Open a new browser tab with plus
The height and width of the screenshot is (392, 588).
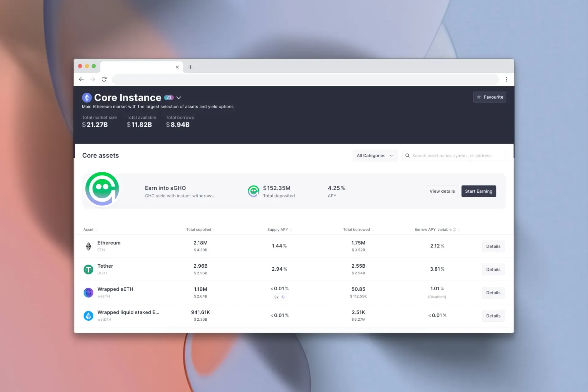pyautogui.click(x=190, y=67)
